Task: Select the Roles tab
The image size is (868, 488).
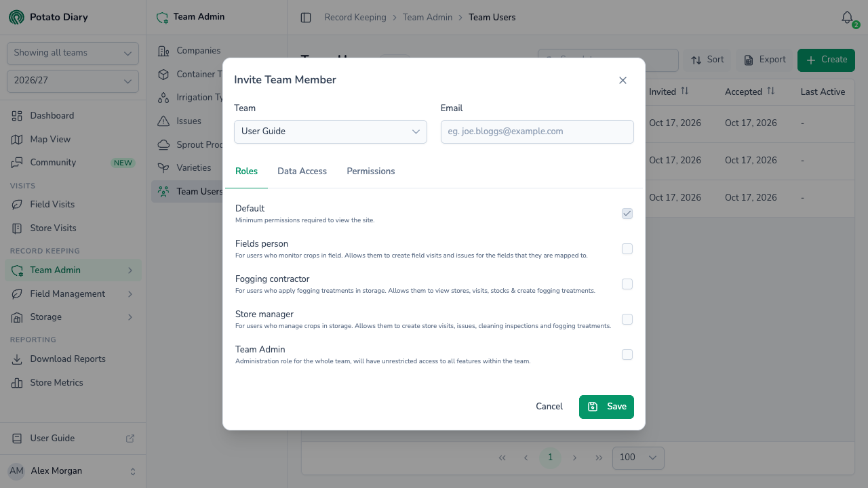Action: (246, 171)
